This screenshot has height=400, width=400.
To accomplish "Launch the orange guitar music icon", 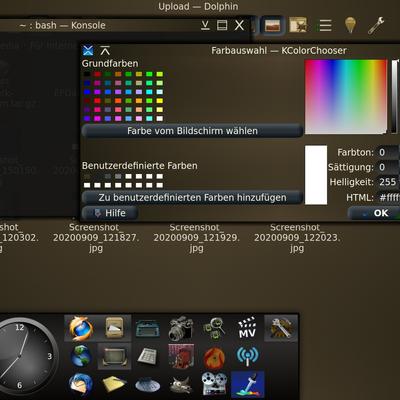I will click(214, 357).
